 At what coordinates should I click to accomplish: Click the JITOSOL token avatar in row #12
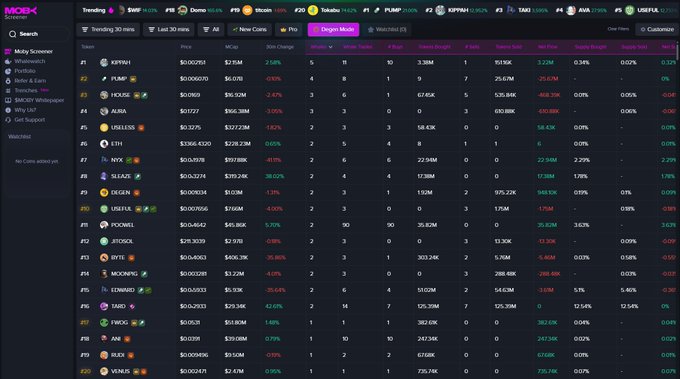point(104,241)
